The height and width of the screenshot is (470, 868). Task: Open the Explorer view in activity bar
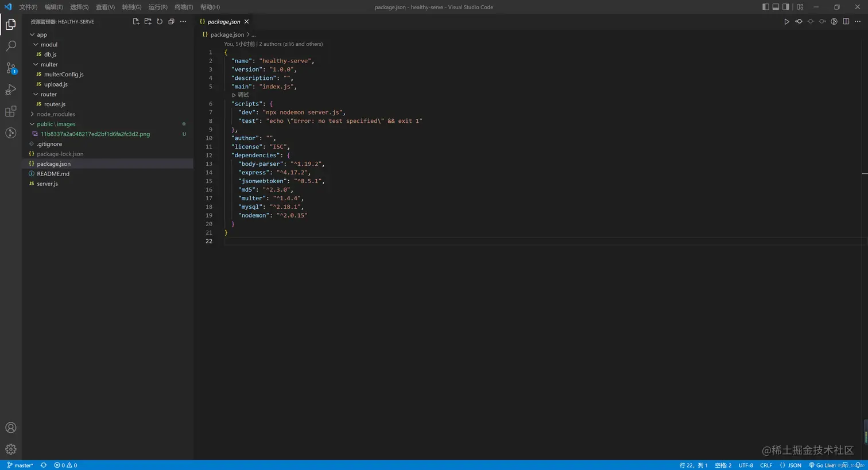(10, 24)
